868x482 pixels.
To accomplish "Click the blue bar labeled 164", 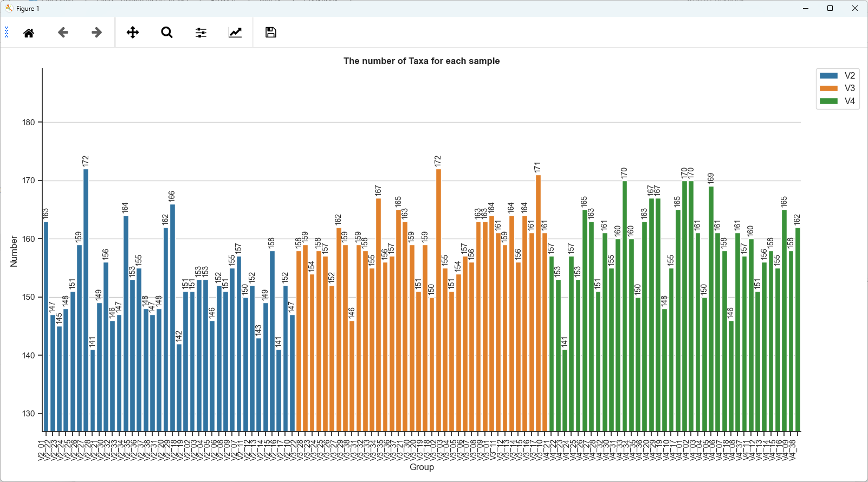I will [126, 324].
